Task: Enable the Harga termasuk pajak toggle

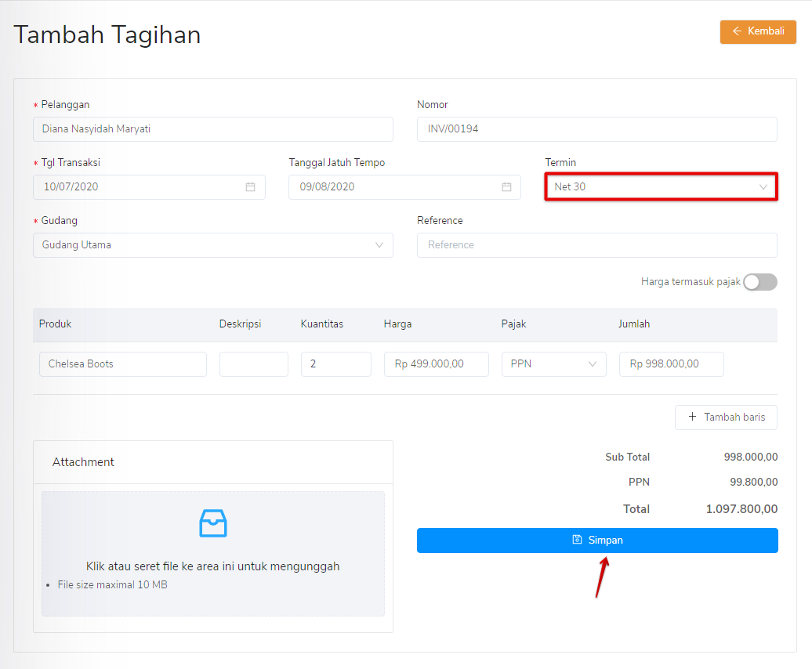Action: pos(759,281)
